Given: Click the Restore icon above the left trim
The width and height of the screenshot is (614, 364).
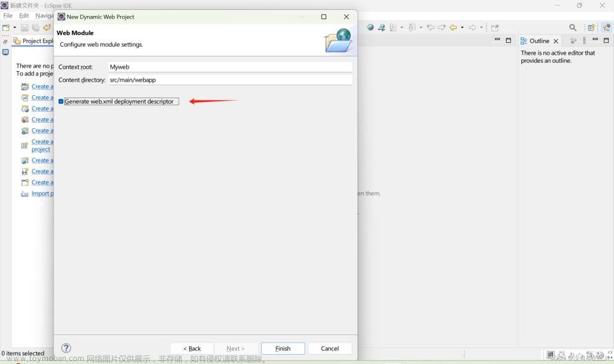Looking at the screenshot, I should tap(5, 42).
